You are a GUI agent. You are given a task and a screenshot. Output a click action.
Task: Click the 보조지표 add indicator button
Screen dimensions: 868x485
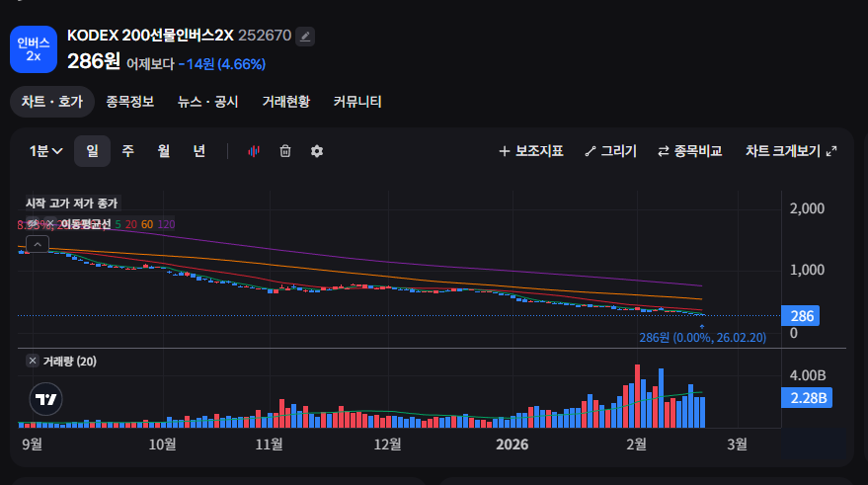[531, 151]
